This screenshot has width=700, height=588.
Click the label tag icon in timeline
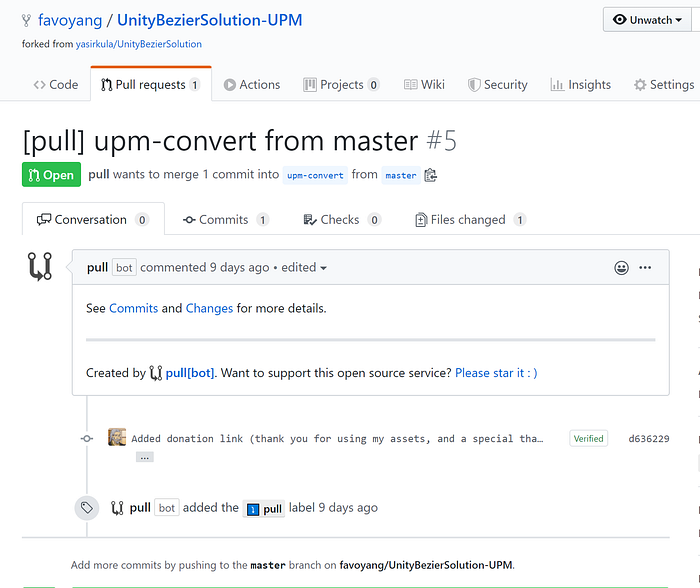(87, 508)
